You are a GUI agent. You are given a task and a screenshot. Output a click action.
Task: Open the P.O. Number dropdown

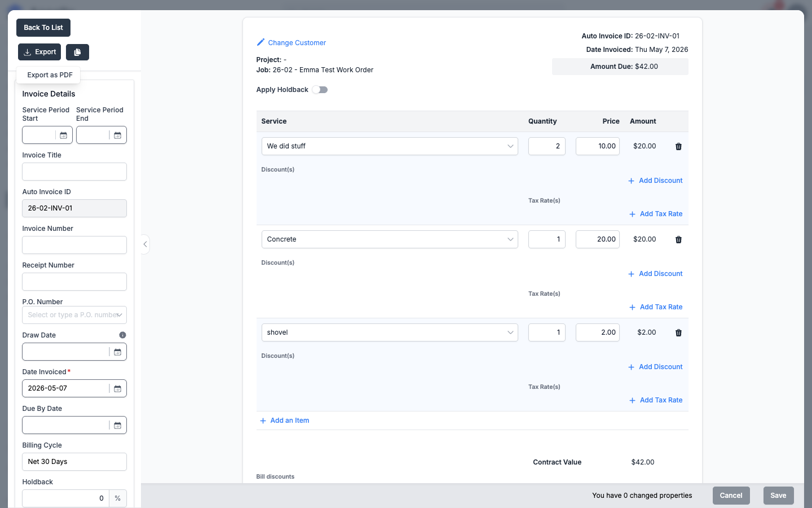pyautogui.click(x=74, y=315)
